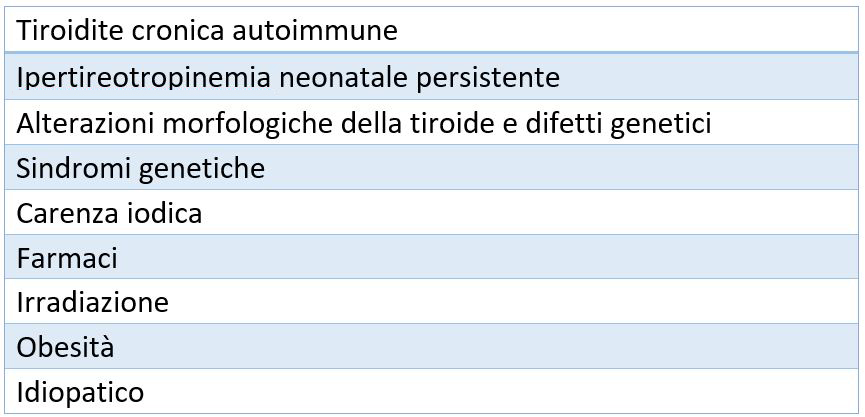Click the 'Idiopatico' table cell
Image resolution: width=865 pixels, height=417 pixels.
point(432,392)
